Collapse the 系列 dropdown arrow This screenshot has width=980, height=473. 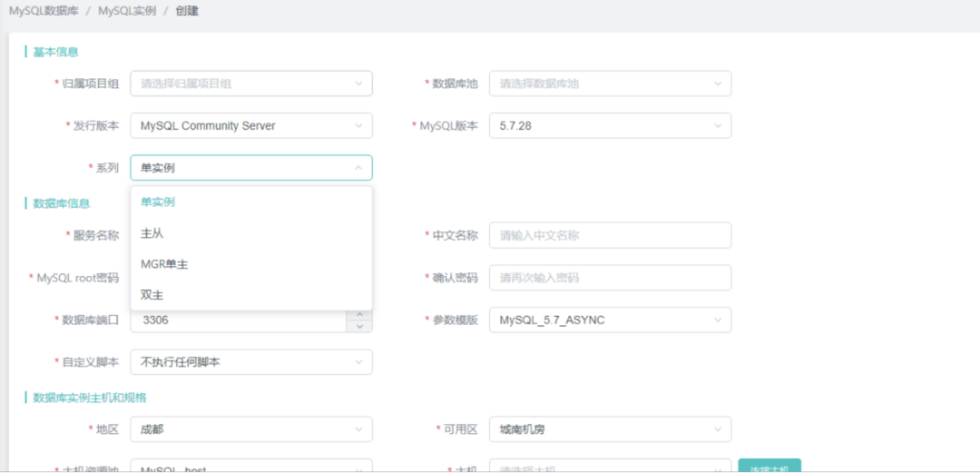point(358,168)
